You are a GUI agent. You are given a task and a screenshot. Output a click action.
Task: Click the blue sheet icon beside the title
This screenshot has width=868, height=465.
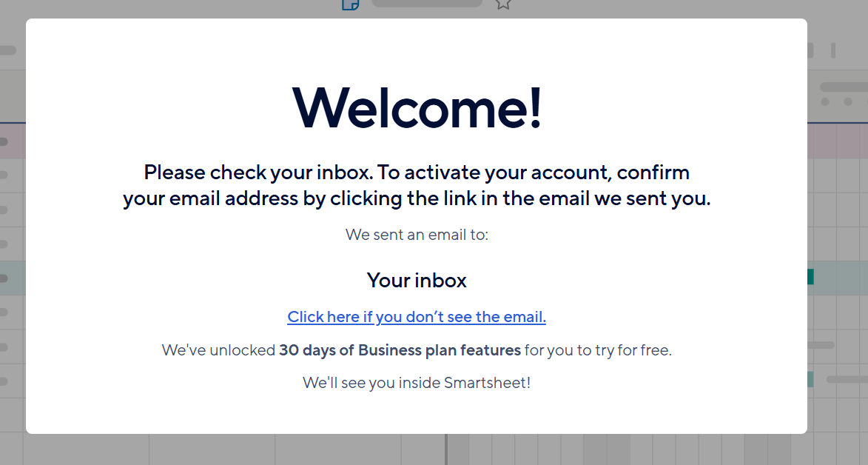click(351, 5)
